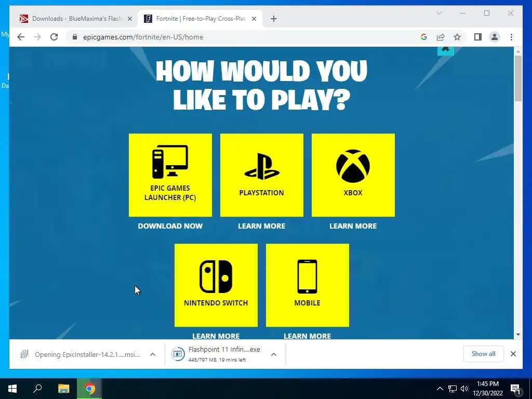The image size is (532, 399).
Task: Close the Downloads BlueMaxima tab
Action: [x=129, y=19]
